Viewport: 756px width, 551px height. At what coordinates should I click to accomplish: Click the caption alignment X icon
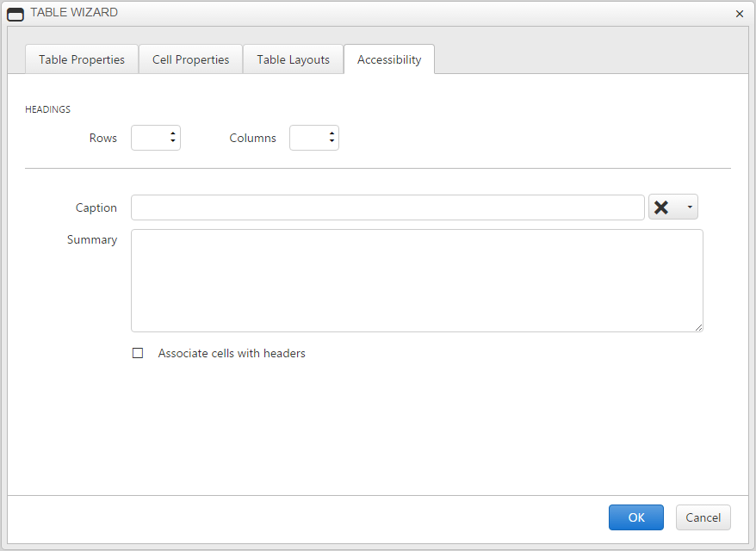coord(661,207)
